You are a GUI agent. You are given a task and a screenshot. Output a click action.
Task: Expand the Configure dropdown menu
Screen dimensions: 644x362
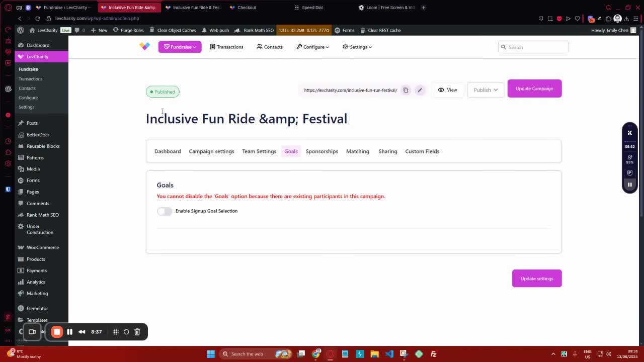pos(313,47)
